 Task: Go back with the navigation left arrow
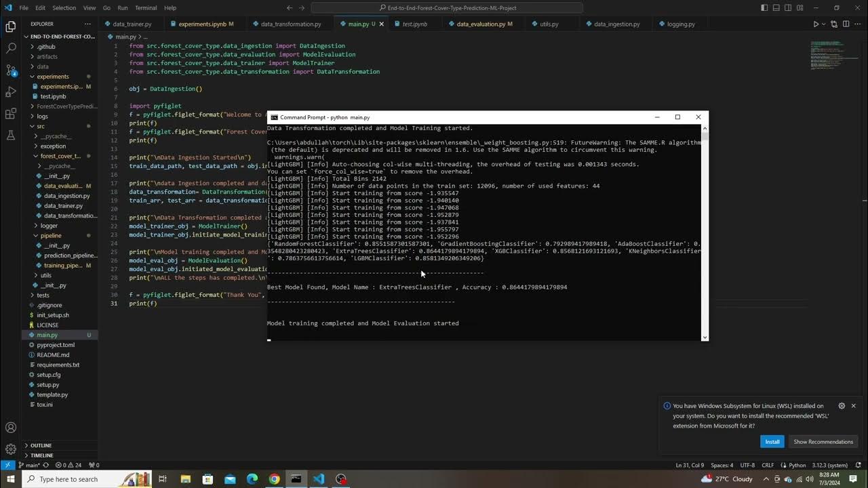click(x=290, y=7)
